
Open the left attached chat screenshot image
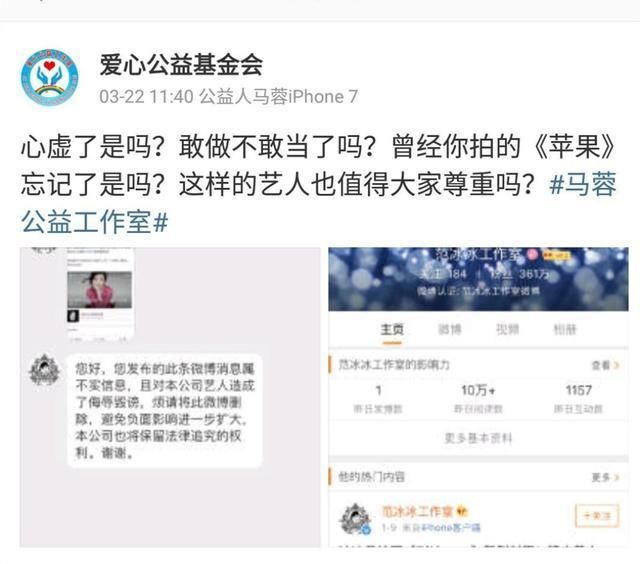[x=170, y=397]
